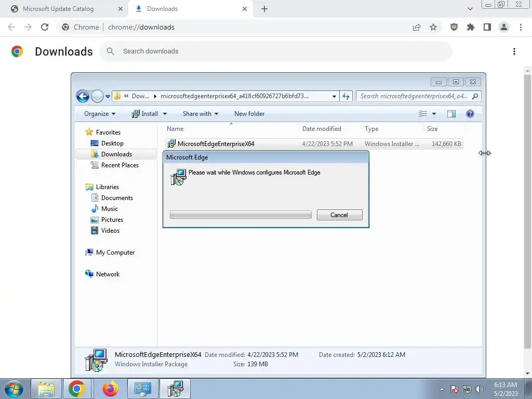Sort by Date modified column header

pyautogui.click(x=330, y=129)
